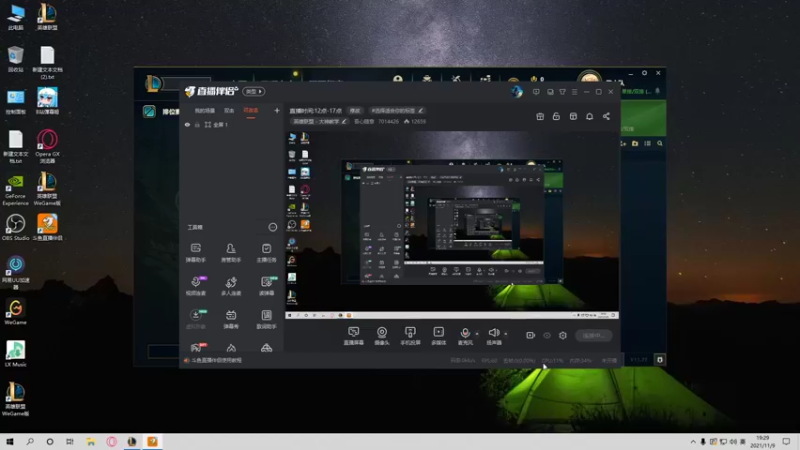Add a 多媒体 media source
This screenshot has height=450, width=800.
click(438, 336)
